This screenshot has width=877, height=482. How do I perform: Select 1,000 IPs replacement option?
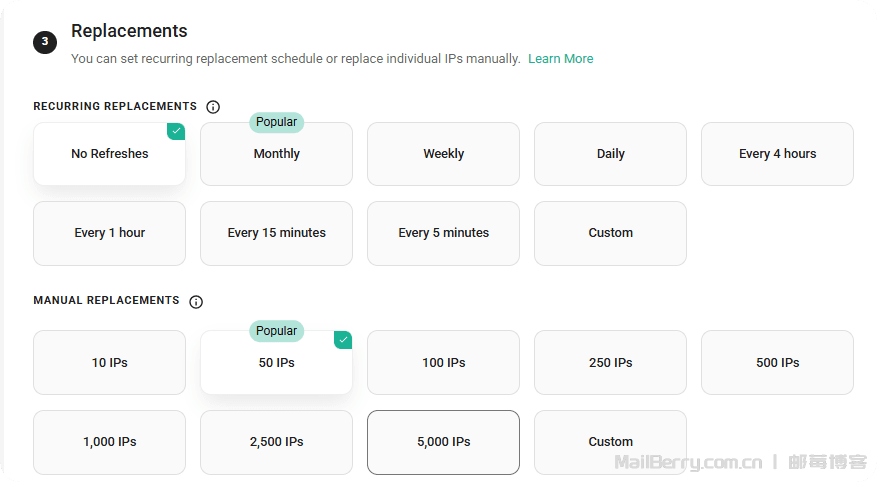tap(109, 442)
